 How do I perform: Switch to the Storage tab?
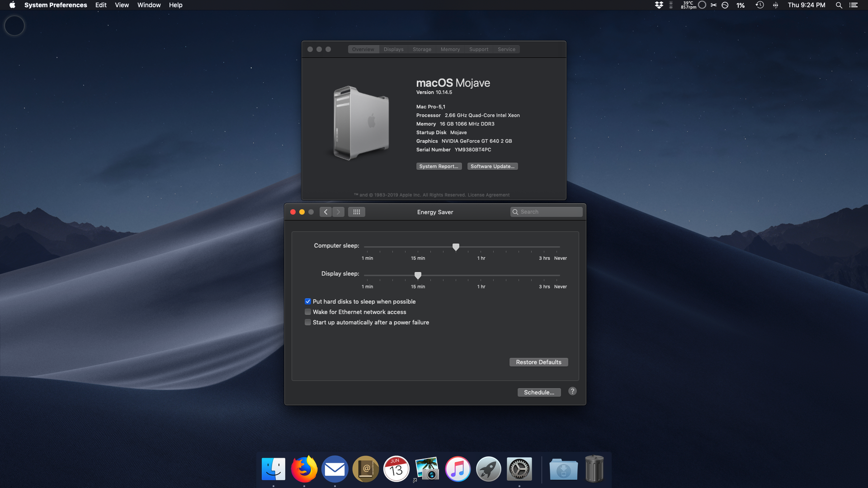click(x=421, y=49)
